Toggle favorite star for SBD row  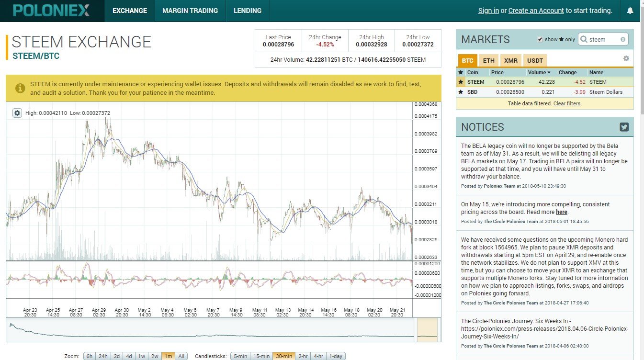click(461, 92)
